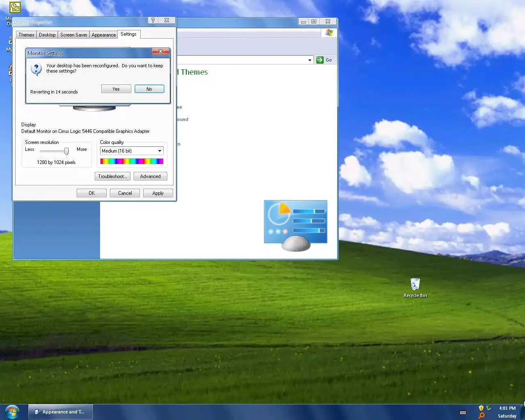This screenshot has width=525, height=420.
Task: Click Cancel in Display Properties
Action: click(125, 193)
